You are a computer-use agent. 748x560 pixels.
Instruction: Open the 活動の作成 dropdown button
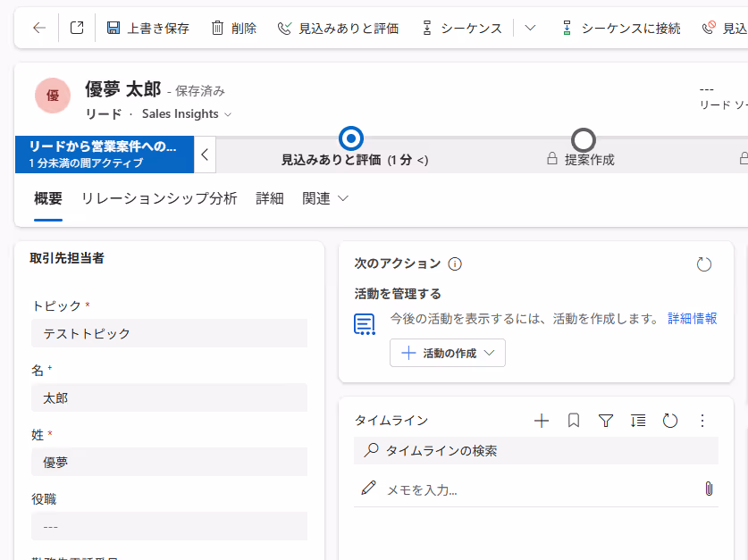448,353
